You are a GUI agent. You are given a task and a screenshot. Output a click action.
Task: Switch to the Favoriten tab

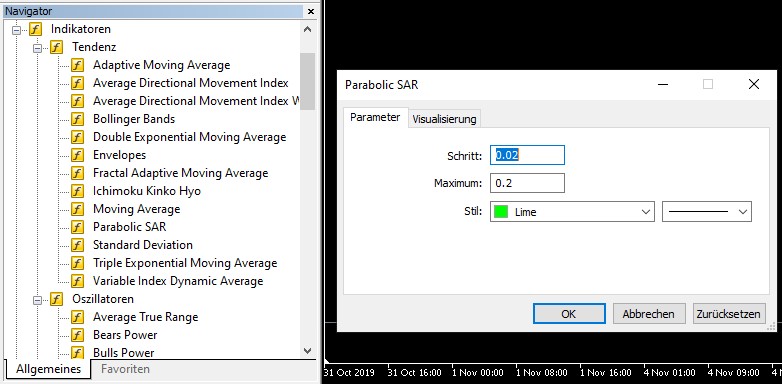[x=125, y=369]
